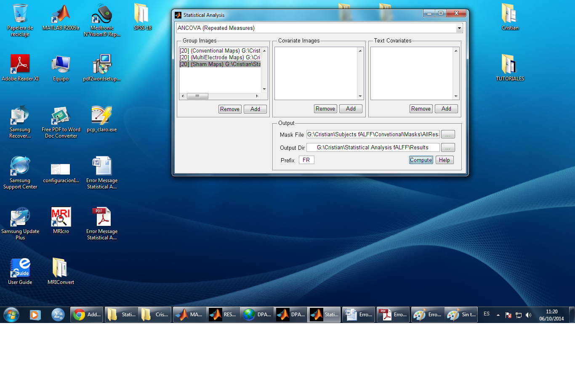Browse for Output Dir with the '...' button
This screenshot has width=575, height=392.
pos(448,148)
